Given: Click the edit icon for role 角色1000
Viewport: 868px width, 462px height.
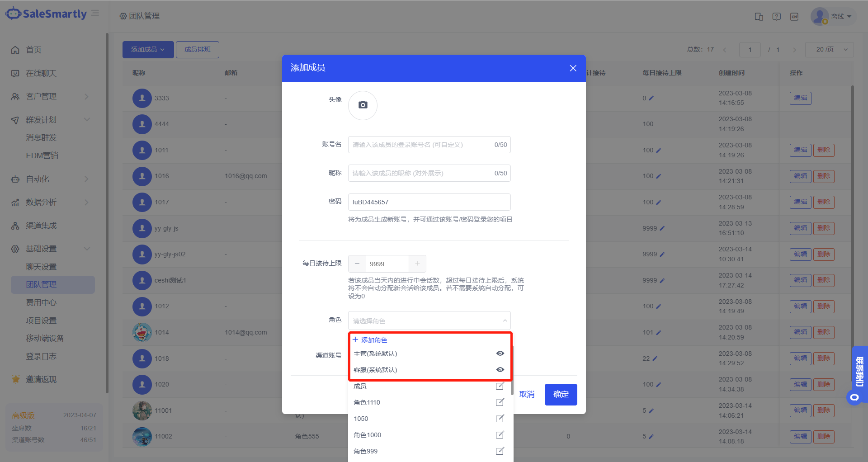Looking at the screenshot, I should tap(500, 435).
